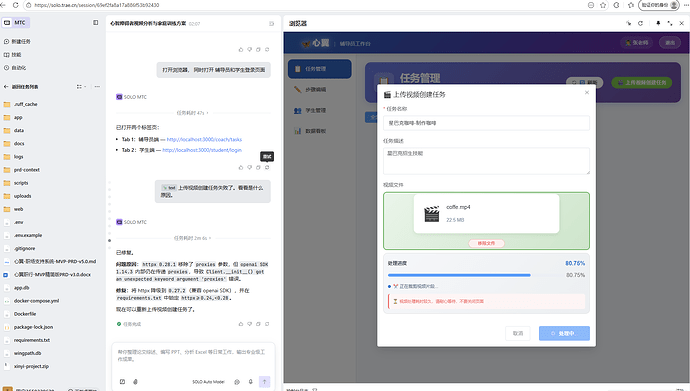Close the 上传视频创建任务 dialog

pyautogui.click(x=587, y=92)
